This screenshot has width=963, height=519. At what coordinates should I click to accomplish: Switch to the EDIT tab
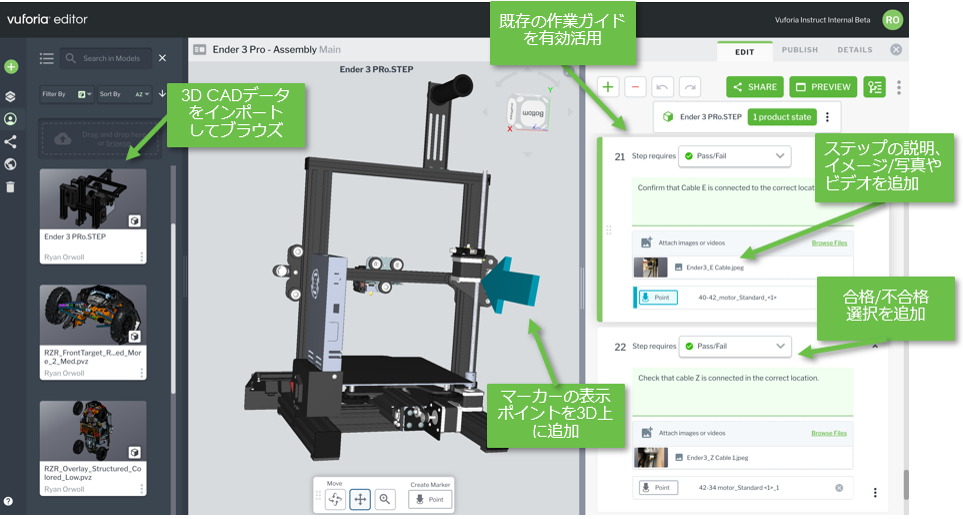744,52
